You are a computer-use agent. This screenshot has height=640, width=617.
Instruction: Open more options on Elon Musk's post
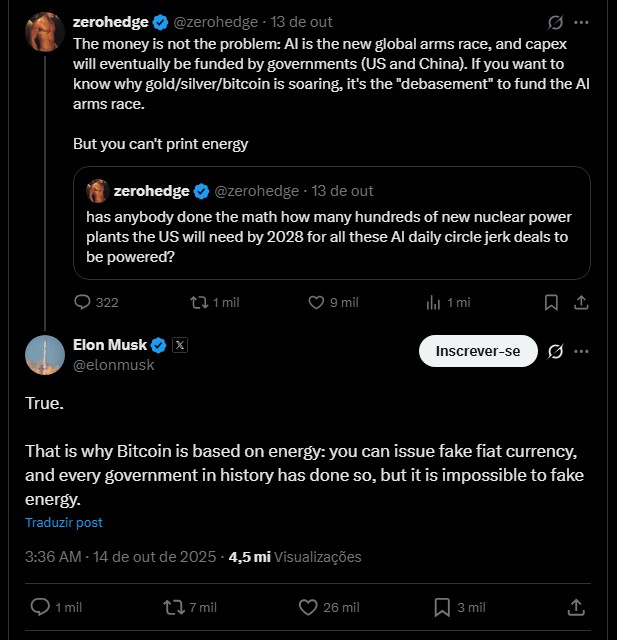pos(582,351)
